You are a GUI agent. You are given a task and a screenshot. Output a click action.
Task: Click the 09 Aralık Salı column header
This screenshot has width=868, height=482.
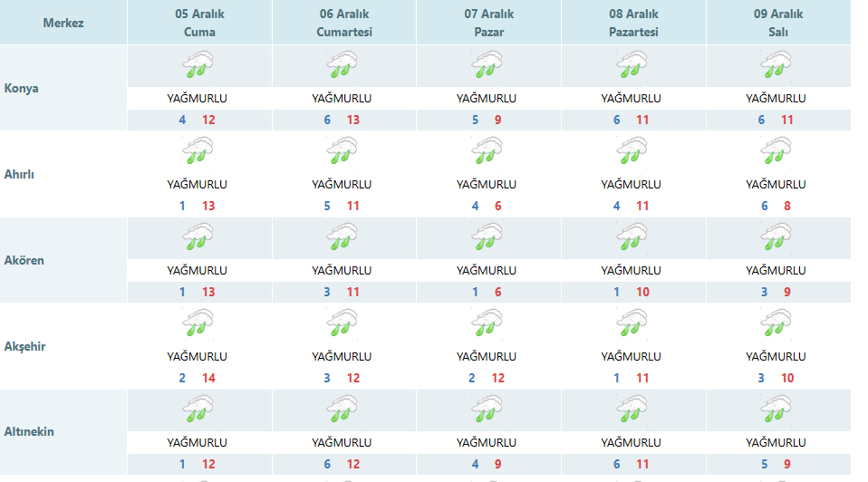pos(778,23)
